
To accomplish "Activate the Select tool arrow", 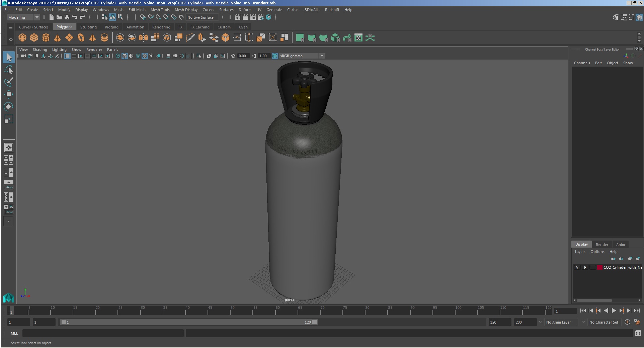I will tap(9, 58).
